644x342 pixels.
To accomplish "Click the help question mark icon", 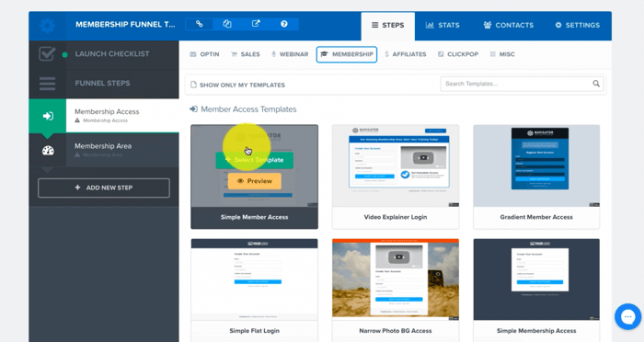I will click(283, 24).
